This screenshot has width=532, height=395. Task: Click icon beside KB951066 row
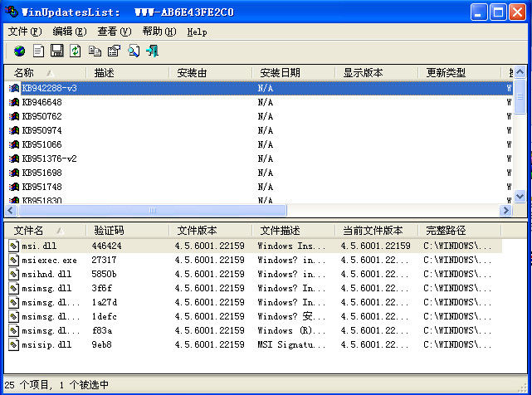(x=14, y=144)
